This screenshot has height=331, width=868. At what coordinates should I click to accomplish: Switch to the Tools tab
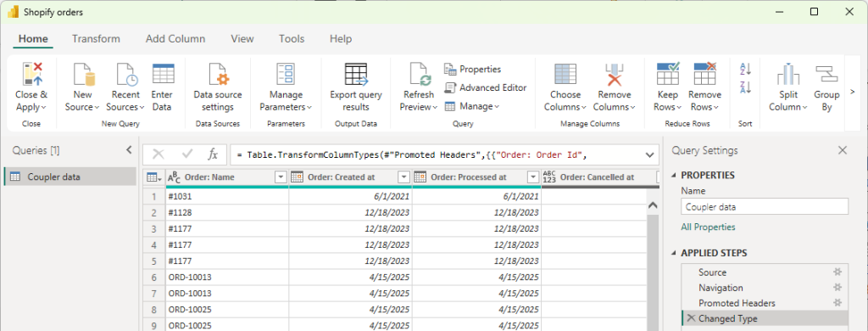pos(292,39)
